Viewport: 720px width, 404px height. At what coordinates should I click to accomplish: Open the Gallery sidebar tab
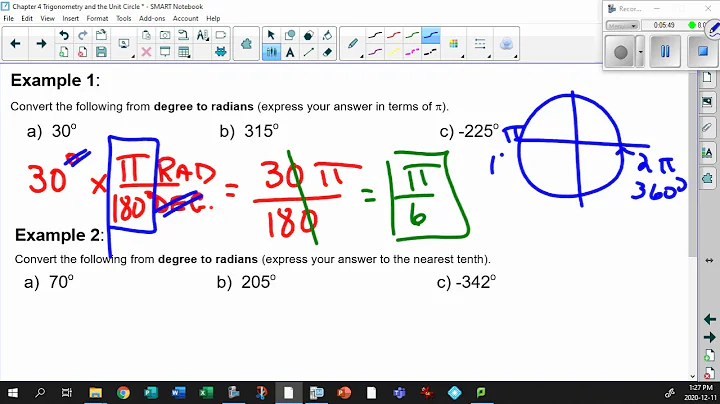[x=707, y=102]
